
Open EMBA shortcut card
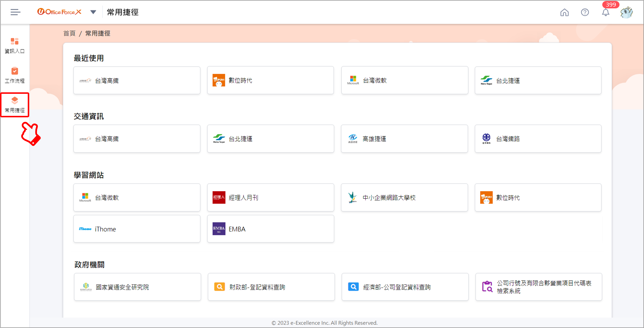click(x=271, y=229)
